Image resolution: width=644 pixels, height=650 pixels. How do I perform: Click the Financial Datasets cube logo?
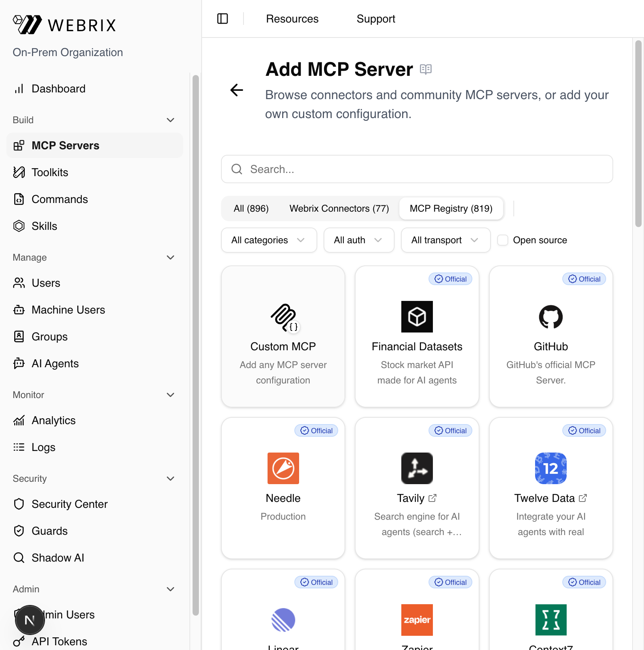coord(417,317)
